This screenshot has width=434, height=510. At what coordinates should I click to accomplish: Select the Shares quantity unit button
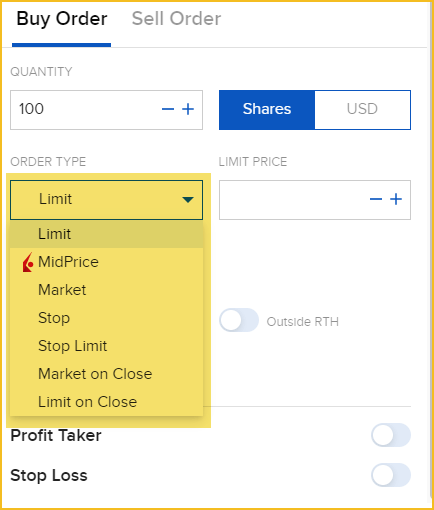pyautogui.click(x=267, y=110)
